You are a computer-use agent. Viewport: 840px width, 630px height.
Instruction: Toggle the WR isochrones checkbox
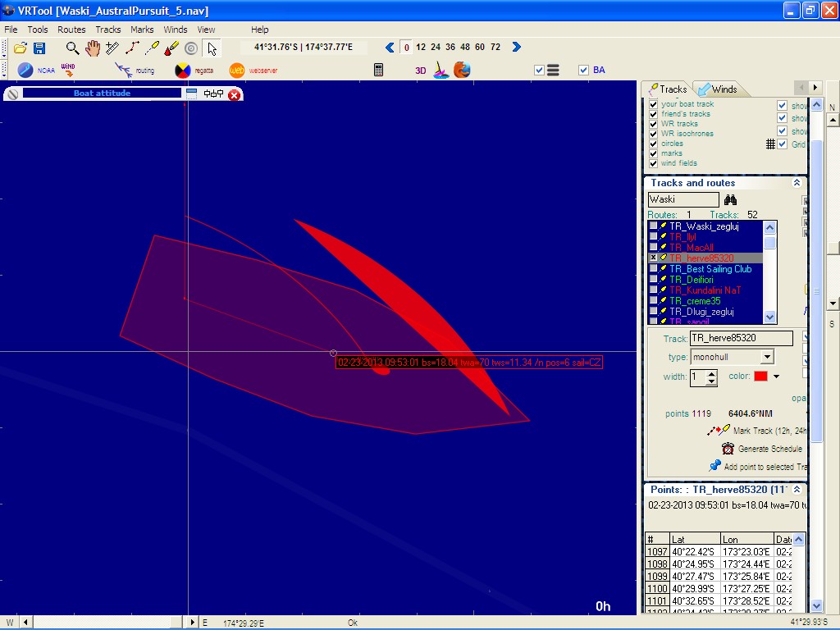654,134
